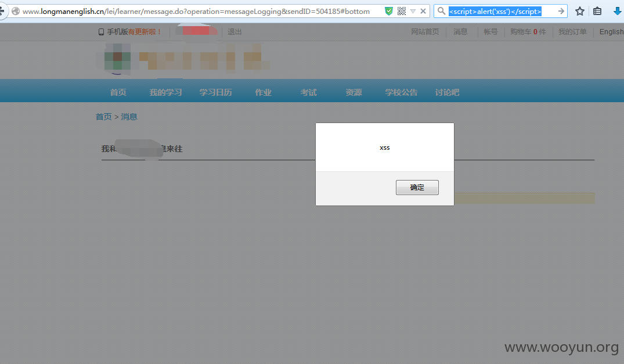Open 消息 in the top bar
Screen dimensions: 624x364
[x=460, y=32]
